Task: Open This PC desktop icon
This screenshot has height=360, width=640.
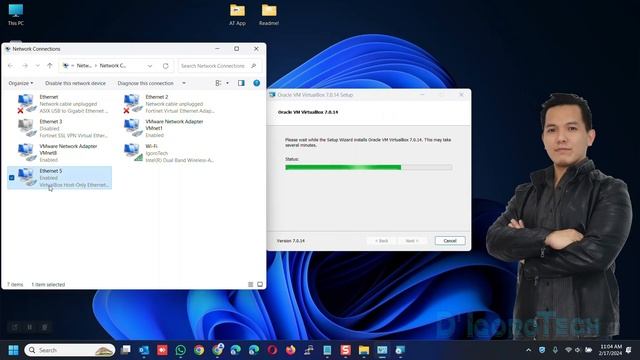Action: tap(16, 14)
